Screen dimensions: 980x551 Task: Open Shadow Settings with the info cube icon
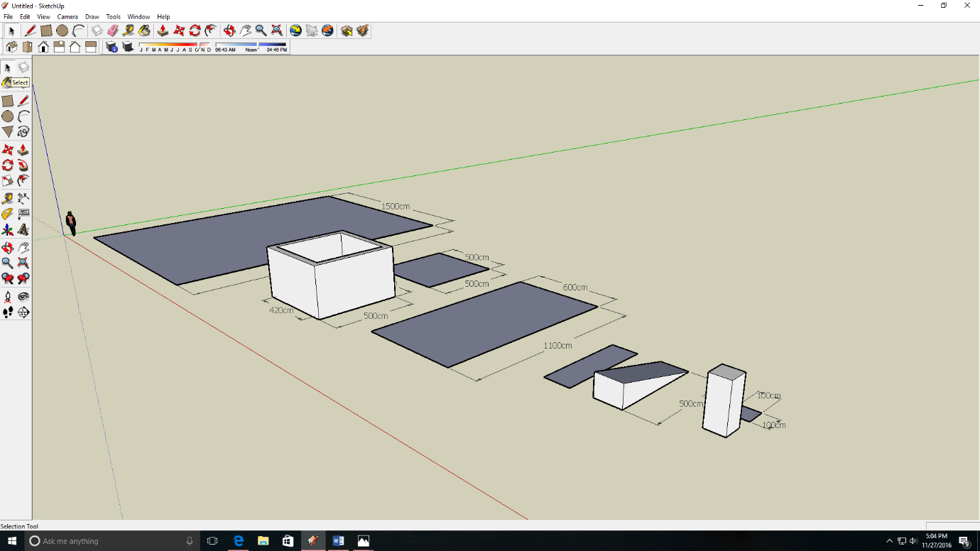[x=111, y=47]
